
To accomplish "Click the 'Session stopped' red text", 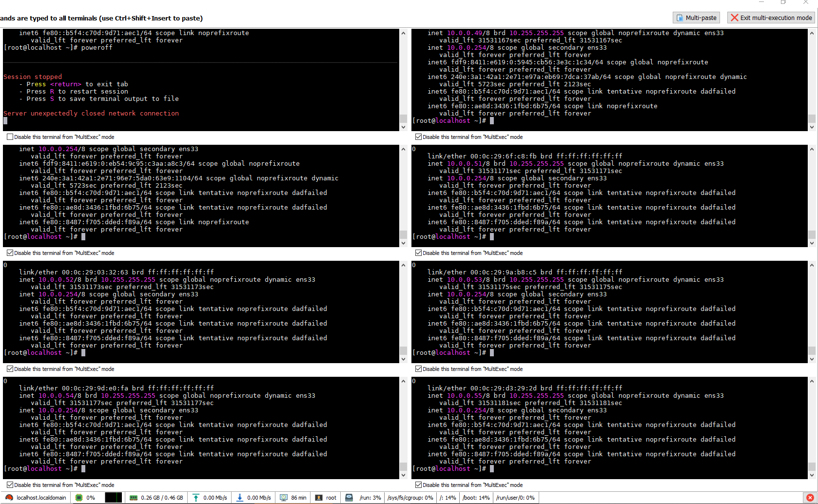I will (x=33, y=77).
